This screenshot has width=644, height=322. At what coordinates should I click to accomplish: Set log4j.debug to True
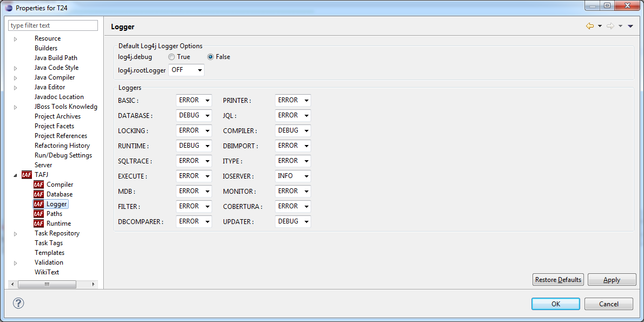(x=172, y=57)
